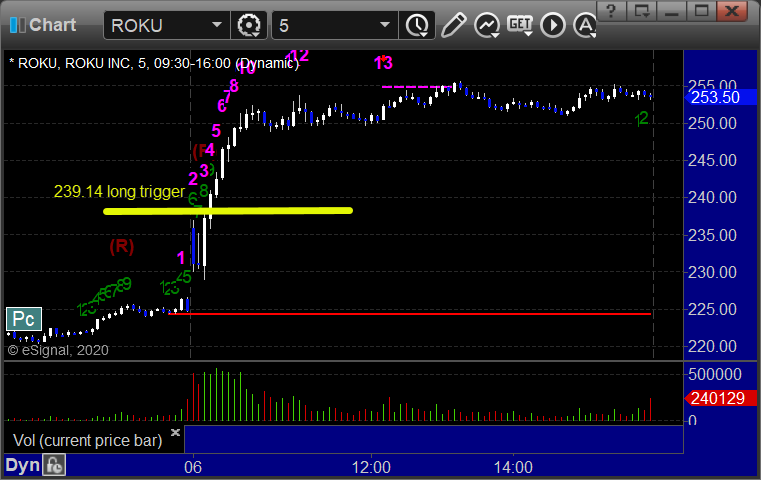
Task: Open the time template clock icon
Action: (417, 25)
